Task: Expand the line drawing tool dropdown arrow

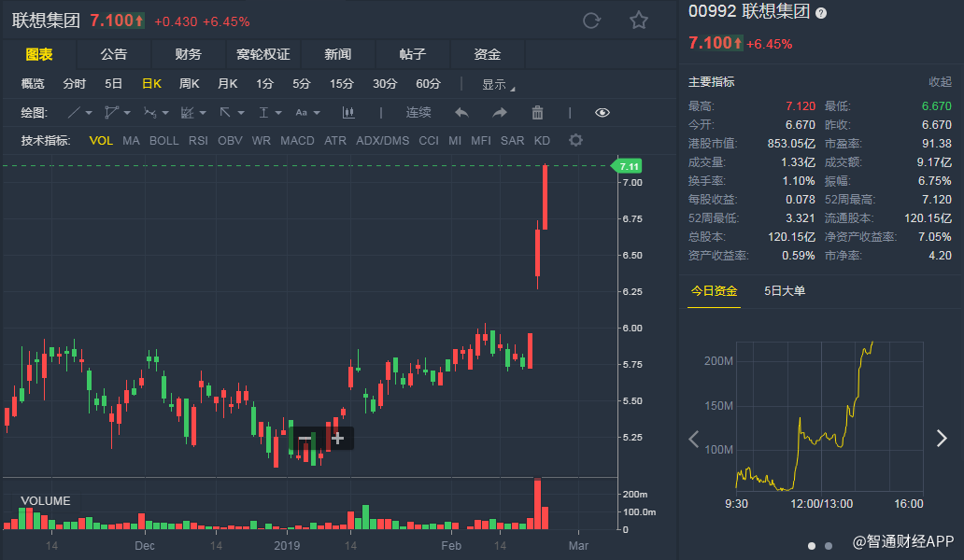Action: (89, 113)
